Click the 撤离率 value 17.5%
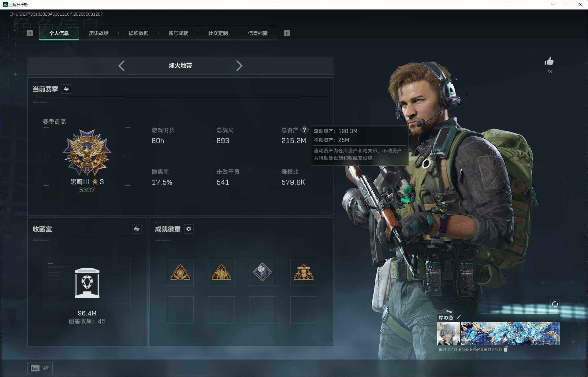588x377 pixels. 162,182
